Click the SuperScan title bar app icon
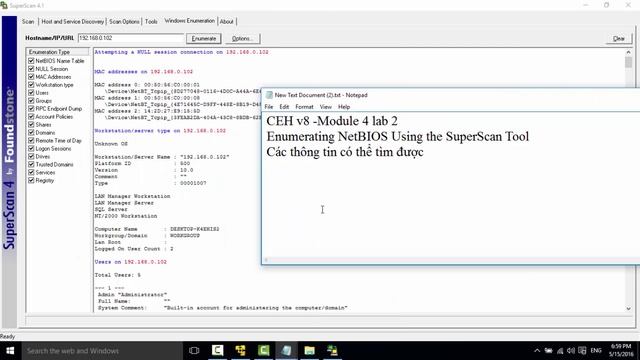Screen dimensions: 640x360 tap(4, 5)
